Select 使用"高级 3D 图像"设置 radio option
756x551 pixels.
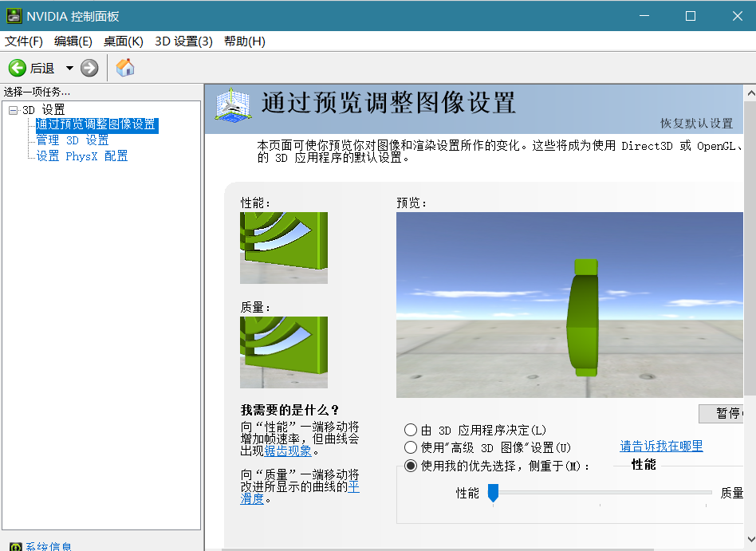coord(411,447)
